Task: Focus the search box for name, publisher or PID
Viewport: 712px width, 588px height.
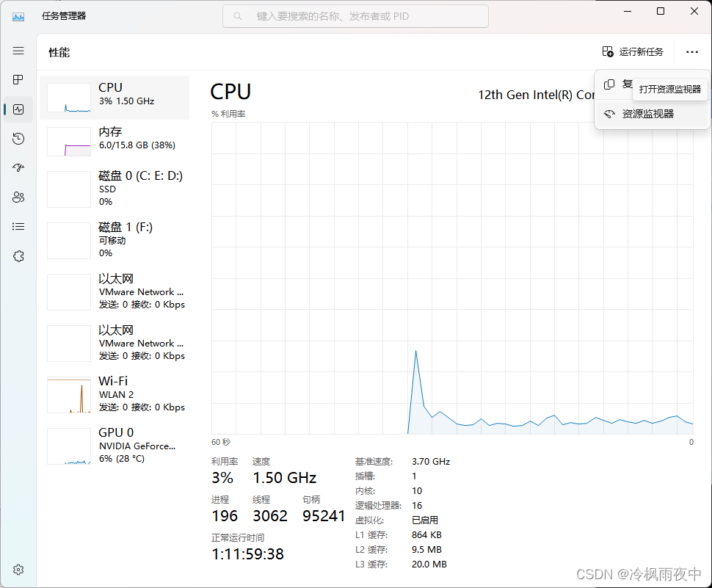Action: pos(355,16)
